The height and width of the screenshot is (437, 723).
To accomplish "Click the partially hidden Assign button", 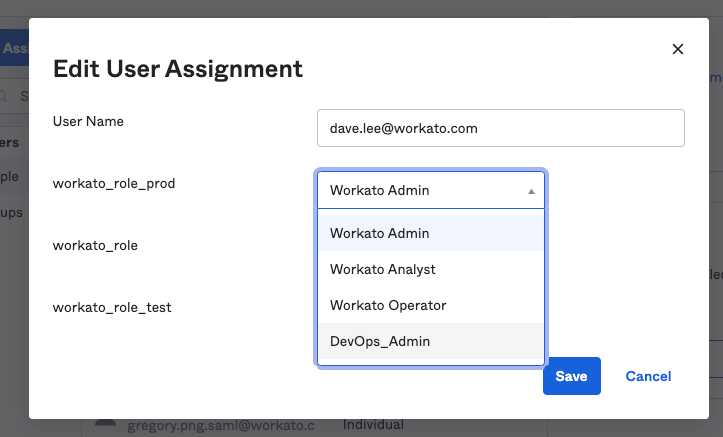I will tap(13, 47).
